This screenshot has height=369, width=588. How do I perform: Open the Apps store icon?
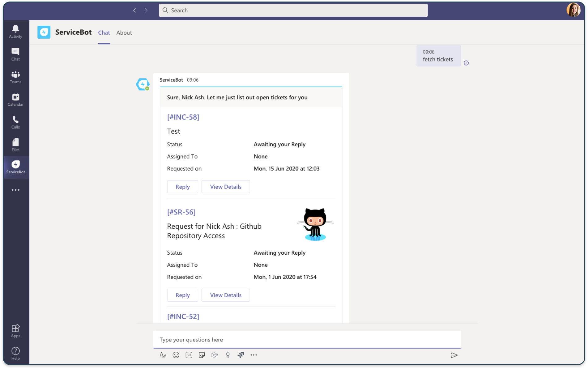click(15, 331)
